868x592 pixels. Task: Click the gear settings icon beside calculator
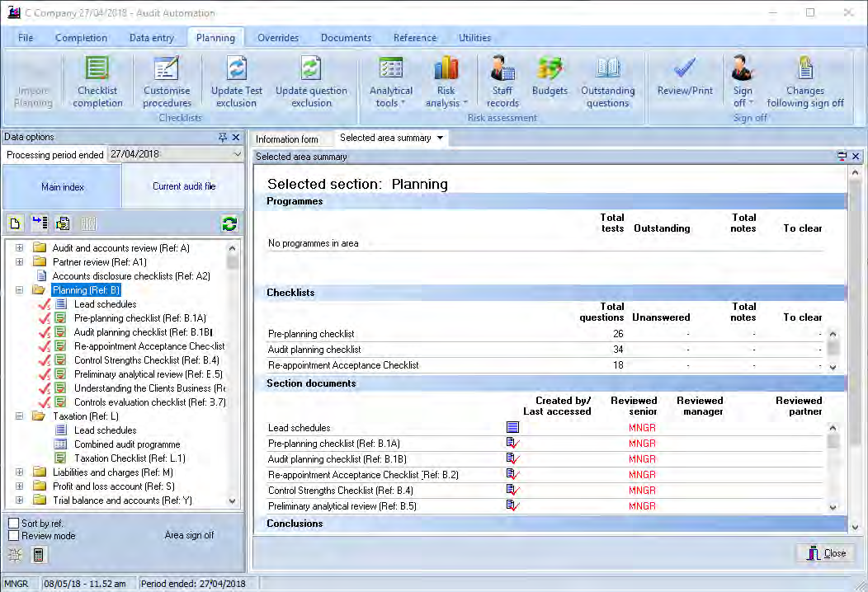click(x=15, y=554)
